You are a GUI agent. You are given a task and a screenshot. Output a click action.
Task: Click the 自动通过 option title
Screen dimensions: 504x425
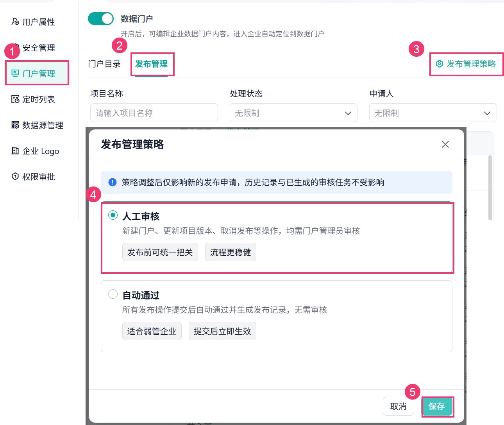coord(141,295)
